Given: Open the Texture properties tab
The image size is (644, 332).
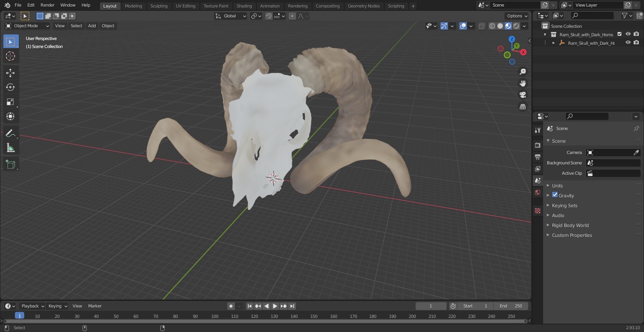Looking at the screenshot, I should [537, 211].
